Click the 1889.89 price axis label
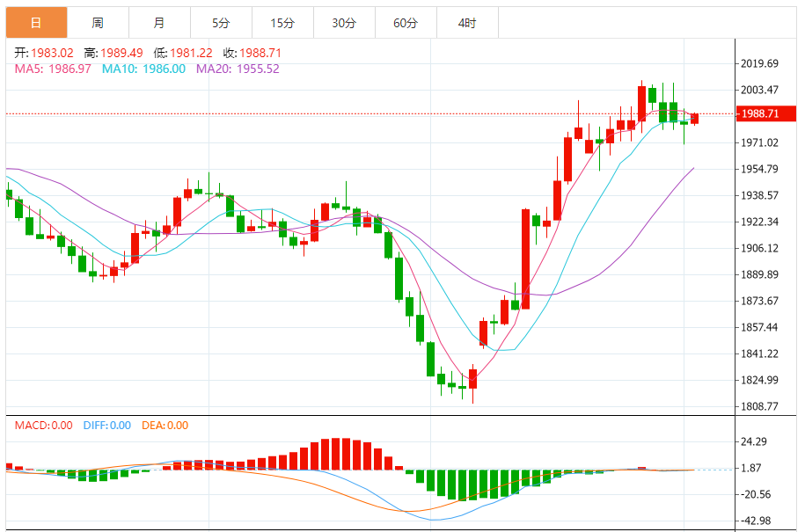The image size is (805, 532). coord(759,274)
